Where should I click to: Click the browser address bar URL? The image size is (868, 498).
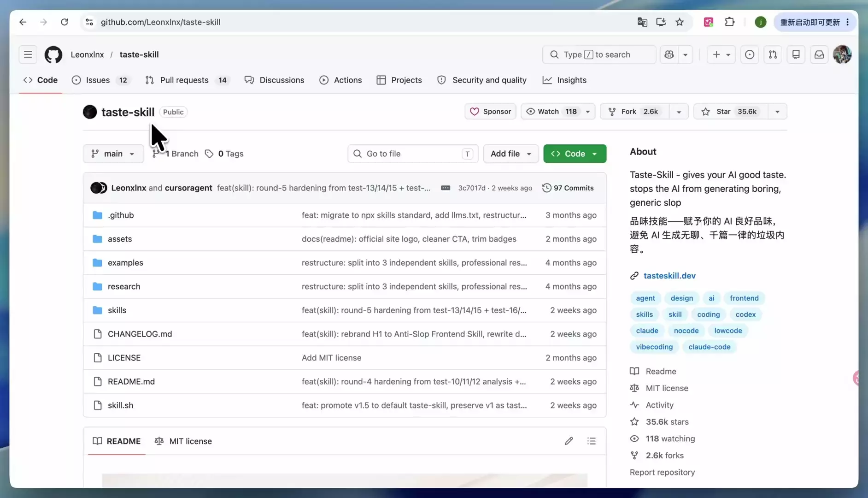click(160, 22)
